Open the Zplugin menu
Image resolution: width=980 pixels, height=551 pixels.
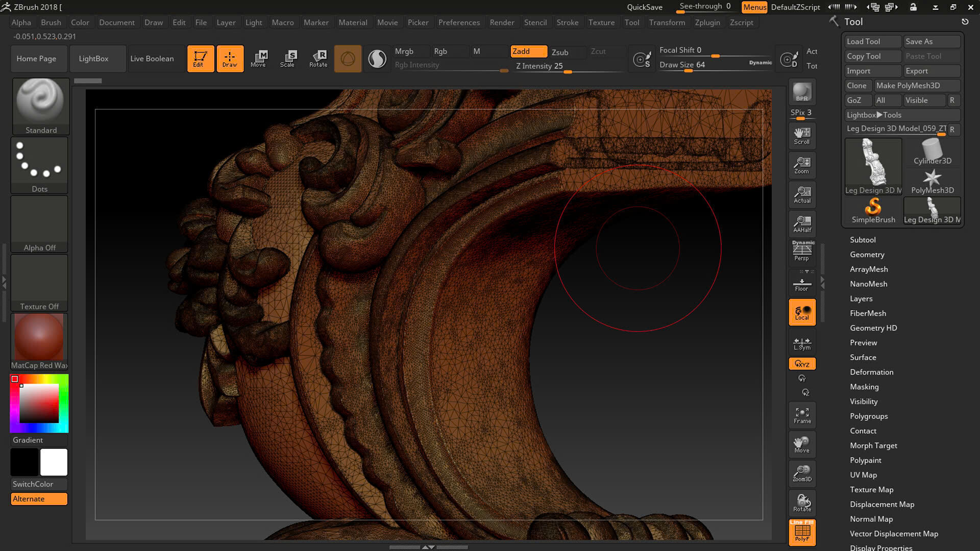(x=707, y=22)
